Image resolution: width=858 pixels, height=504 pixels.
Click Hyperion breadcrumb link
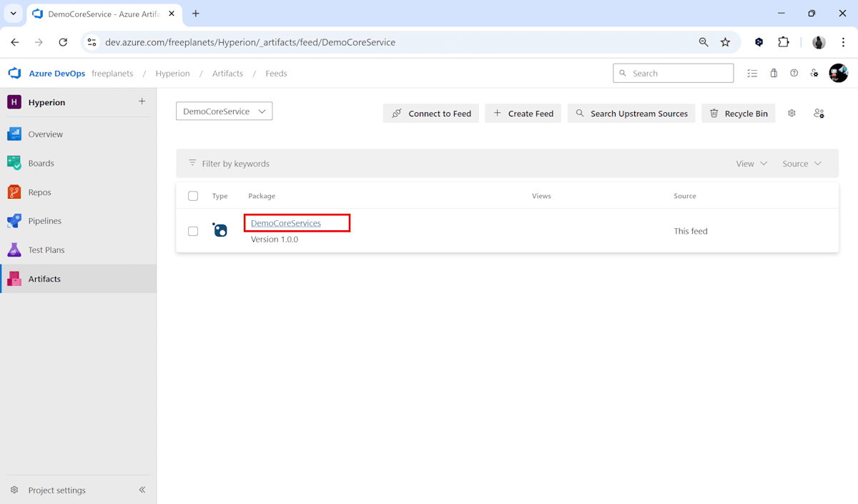click(172, 74)
